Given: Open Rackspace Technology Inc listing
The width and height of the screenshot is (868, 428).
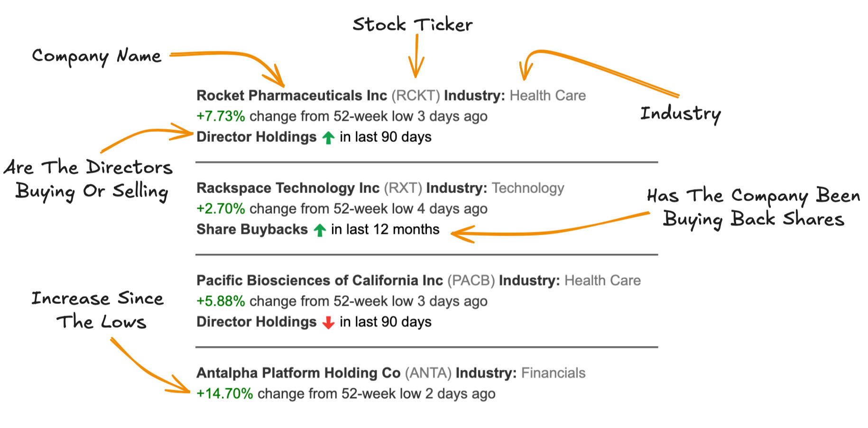Looking at the screenshot, I should coord(288,189).
